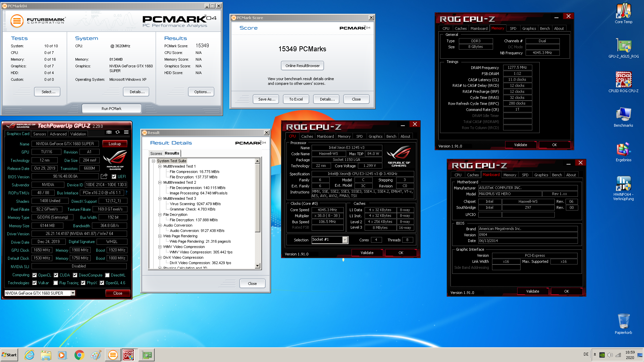644x362 pixels.
Task: Collapse the System Test Suite tree node
Action: 154,161
